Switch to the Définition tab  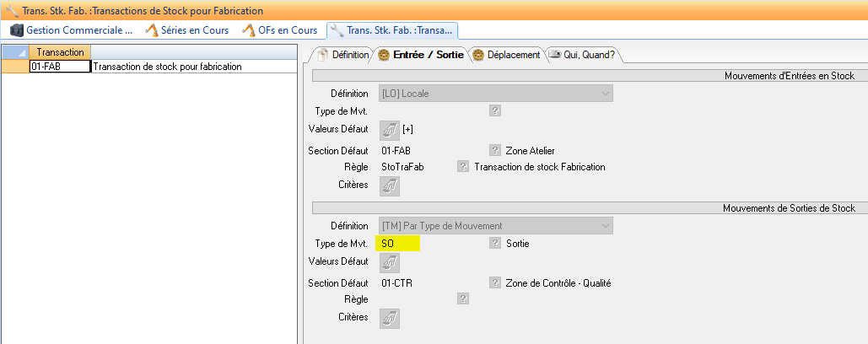343,55
